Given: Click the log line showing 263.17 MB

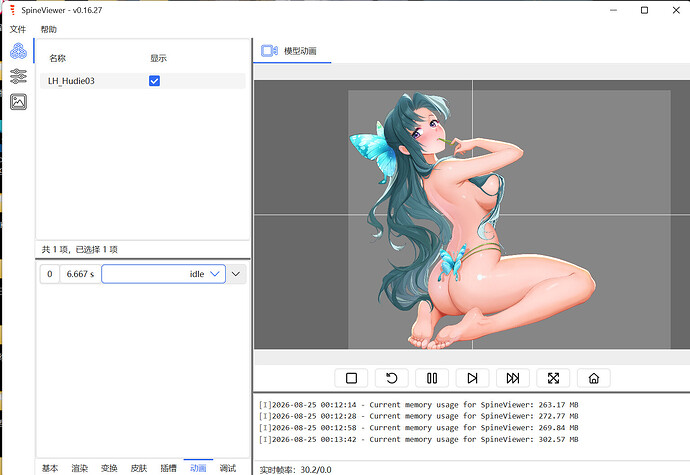Looking at the screenshot, I should pos(418,405).
